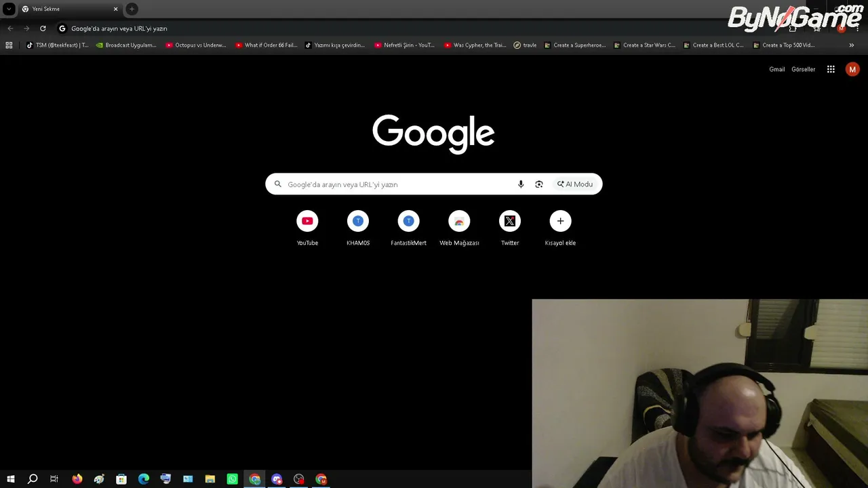The height and width of the screenshot is (488, 868).
Task: Open the Chrome three-dot menu
Action: [x=857, y=28]
